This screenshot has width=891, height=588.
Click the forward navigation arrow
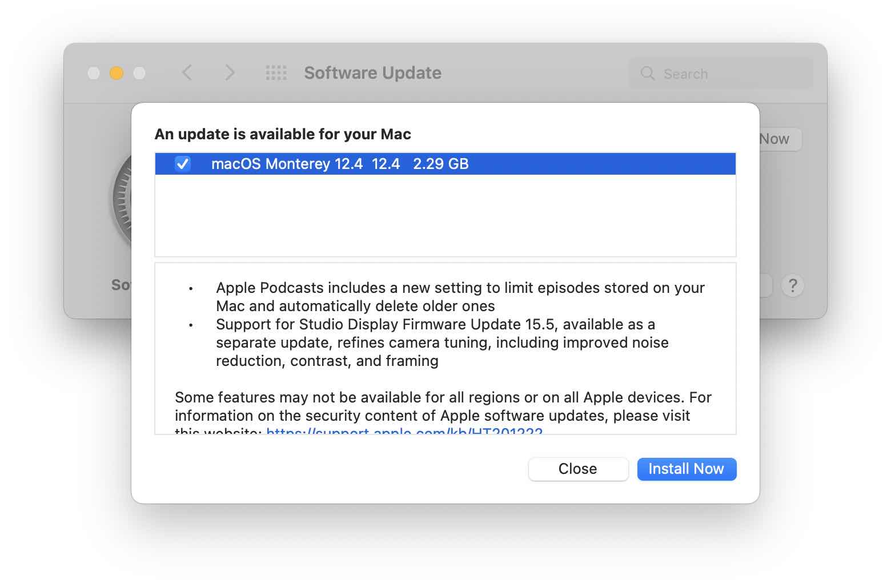(230, 73)
